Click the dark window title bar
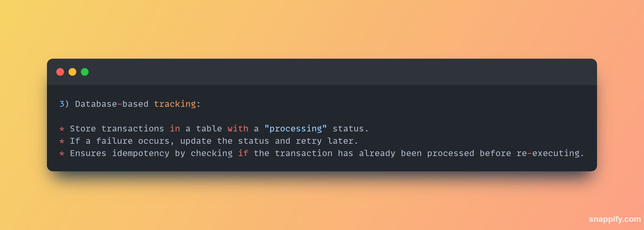This screenshot has height=230, width=644. (x=322, y=72)
